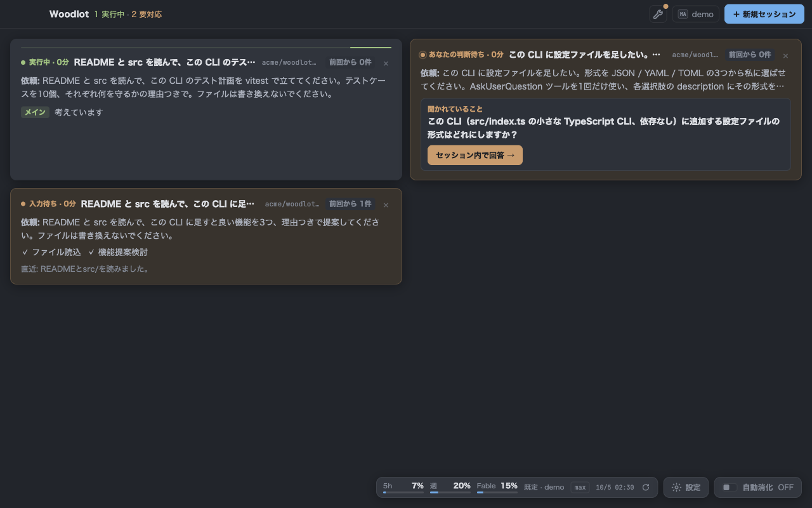This screenshot has width=812, height=508.
Task: Click セッション内で回答 button
Action: coord(475,155)
